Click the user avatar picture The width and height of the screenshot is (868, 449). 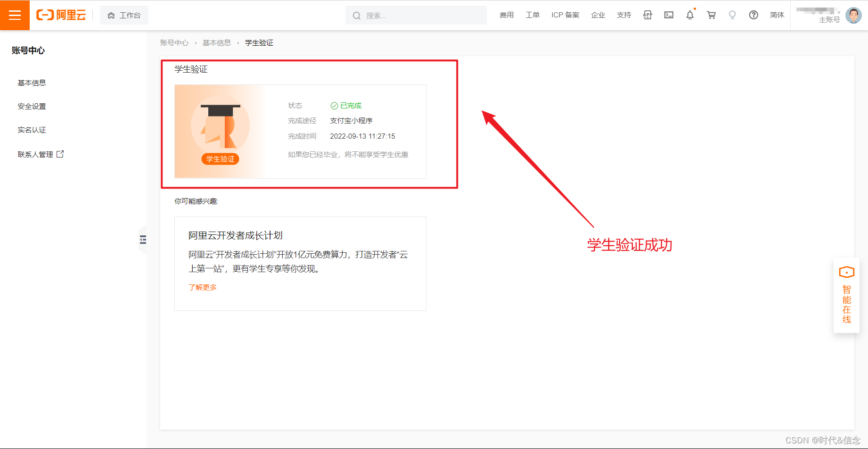point(853,15)
